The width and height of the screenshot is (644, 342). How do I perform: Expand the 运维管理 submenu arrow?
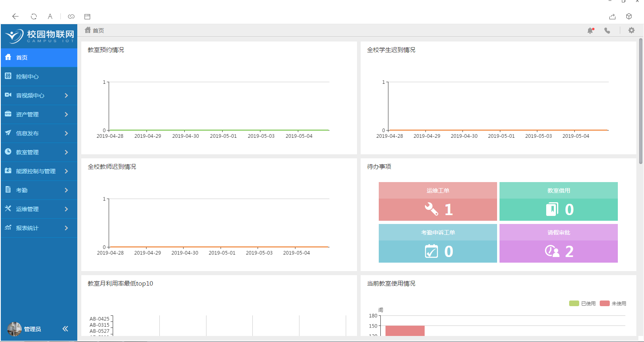(x=66, y=209)
